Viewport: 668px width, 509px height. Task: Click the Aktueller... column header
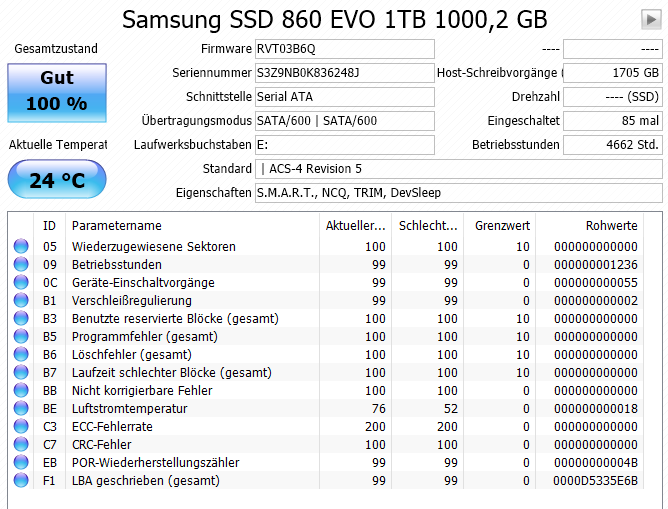point(355,225)
